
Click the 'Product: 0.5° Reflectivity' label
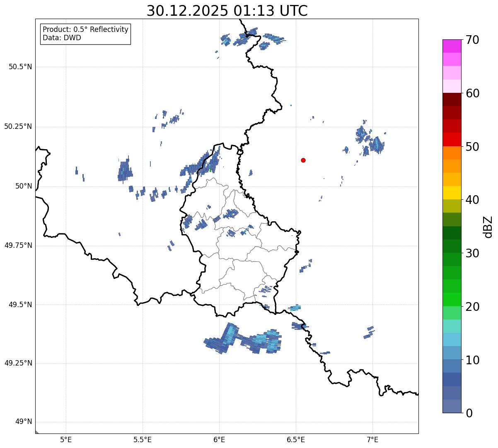point(85,29)
